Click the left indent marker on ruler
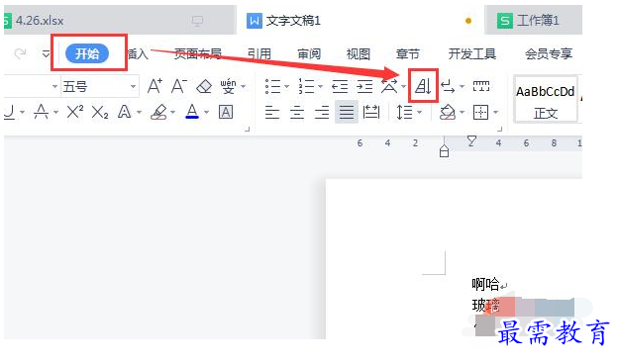Screen dimensions: 618x364 [x=444, y=150]
